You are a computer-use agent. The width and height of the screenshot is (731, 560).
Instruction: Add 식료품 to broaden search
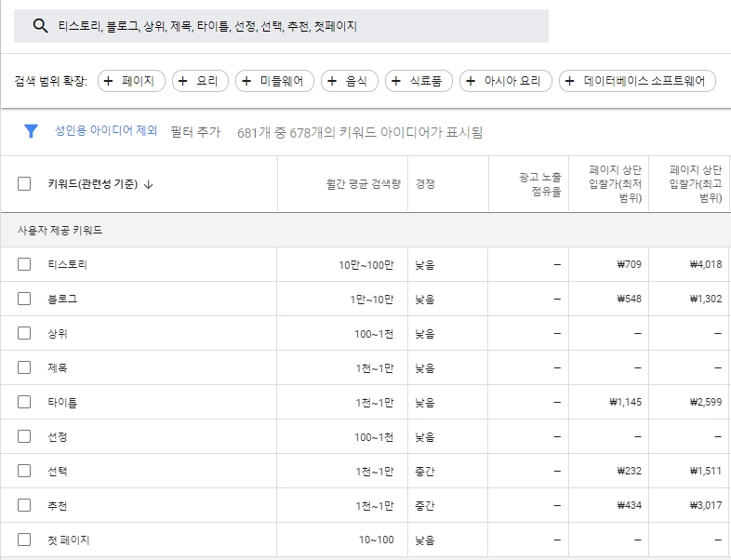pos(419,81)
